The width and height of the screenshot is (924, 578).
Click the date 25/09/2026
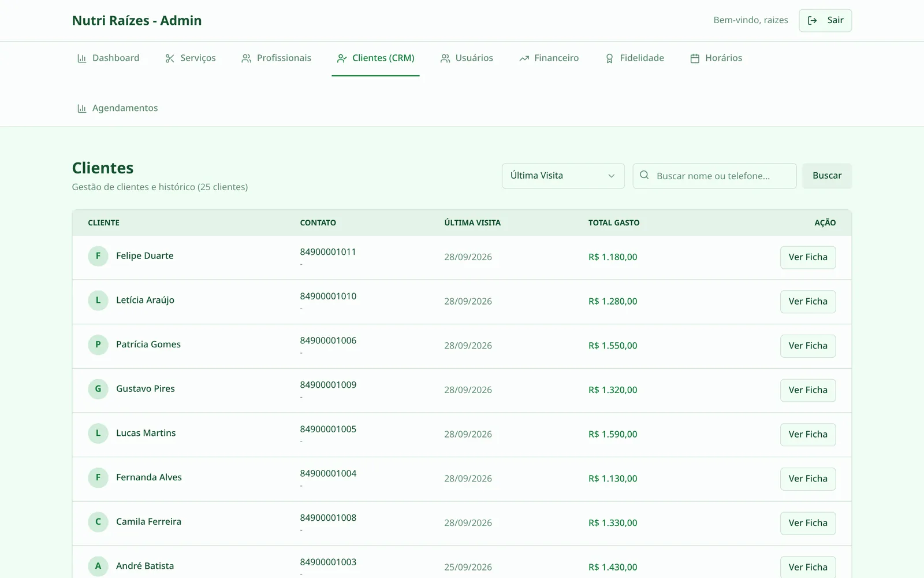468,568
